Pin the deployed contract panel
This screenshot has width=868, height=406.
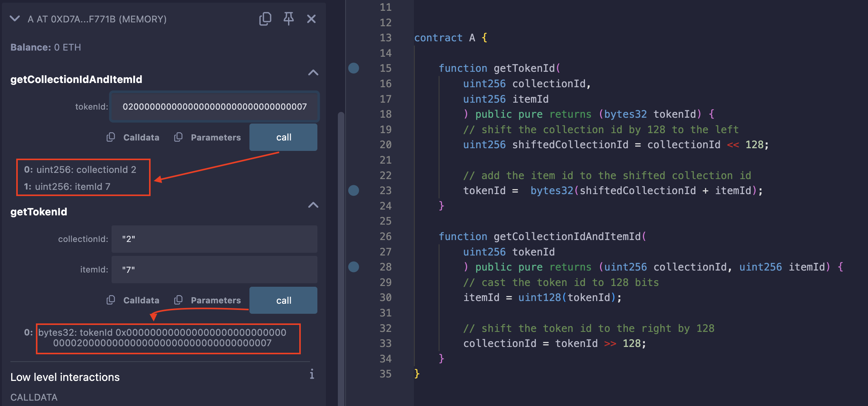pos(288,19)
